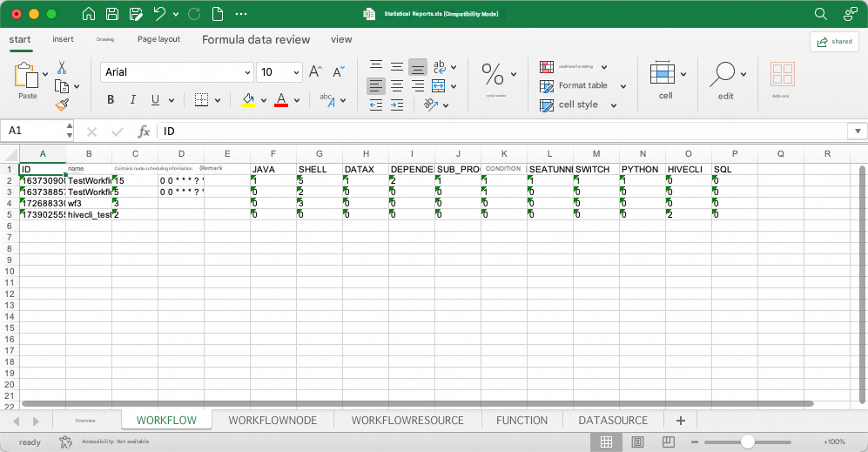Expand the borders dropdown arrow

(218, 100)
